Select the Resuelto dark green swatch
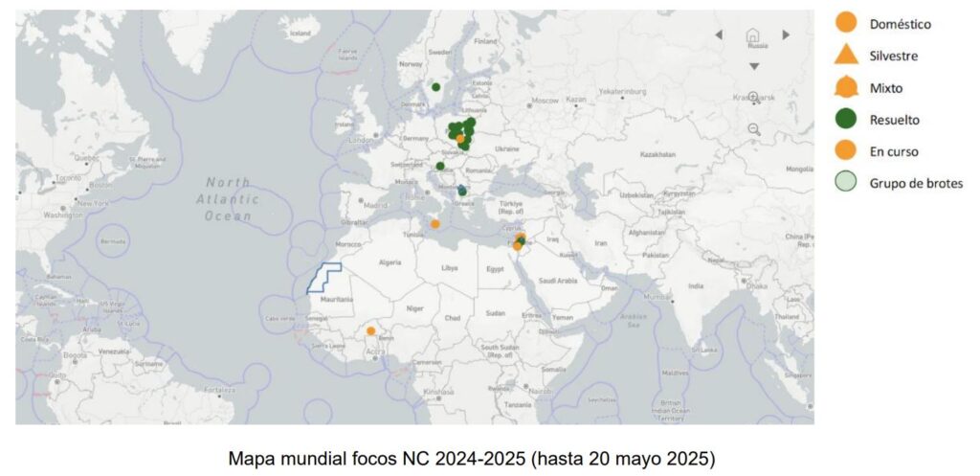This screenshot has height=476, width=980. pyautogui.click(x=846, y=120)
